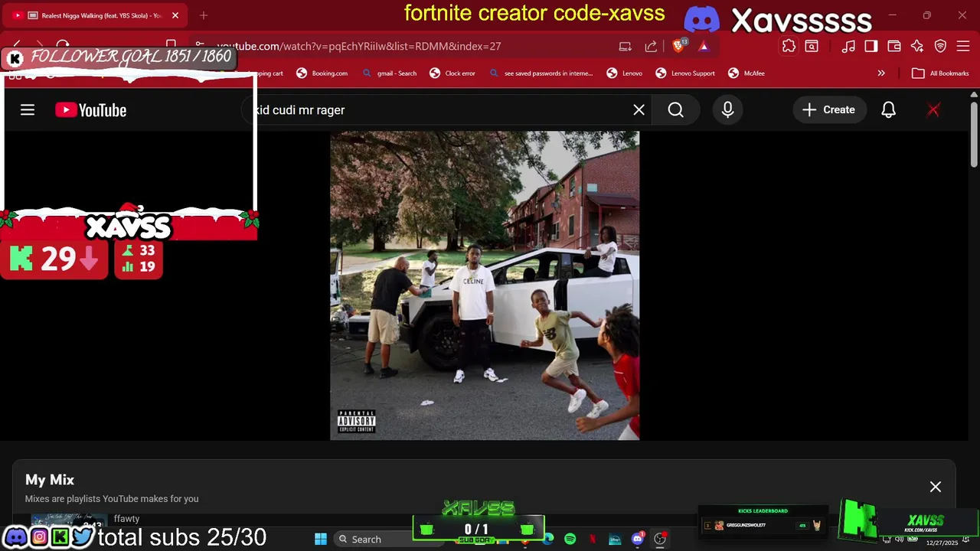This screenshot has width=980, height=551.
Task: Open the ffawty playlist video thumbnail
Action: 69,522
